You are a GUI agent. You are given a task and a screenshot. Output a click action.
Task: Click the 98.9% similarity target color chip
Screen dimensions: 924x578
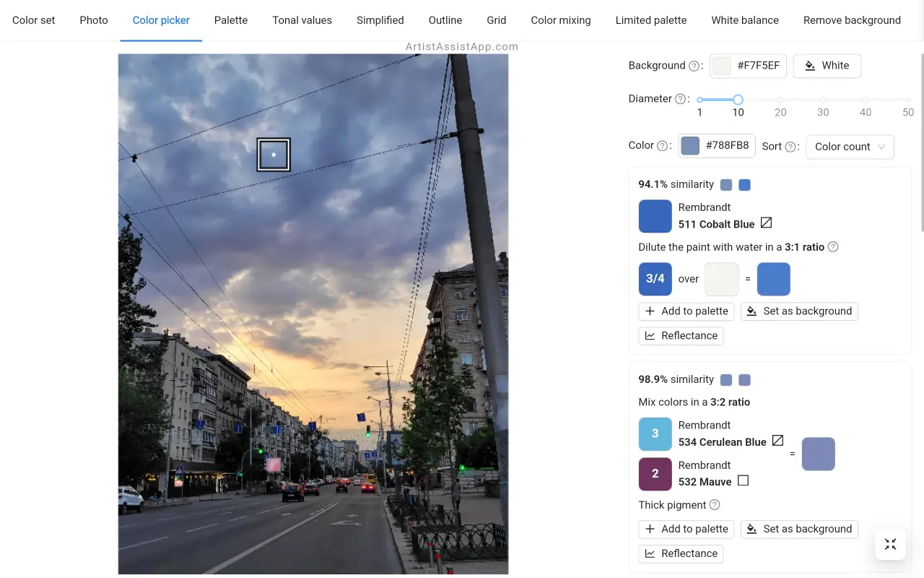pyautogui.click(x=726, y=380)
